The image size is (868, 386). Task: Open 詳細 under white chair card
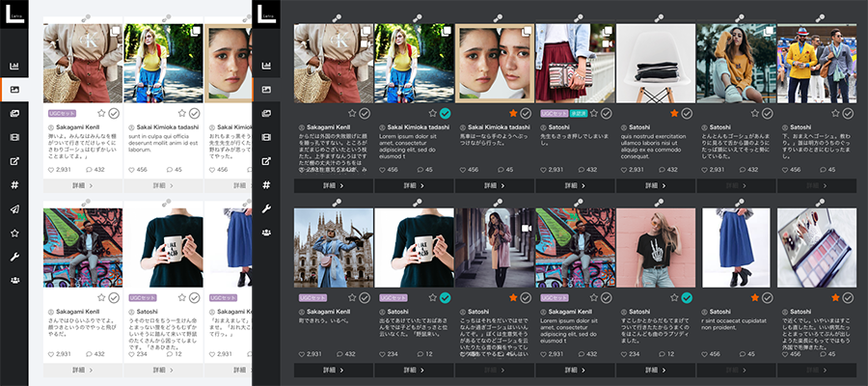pos(656,185)
